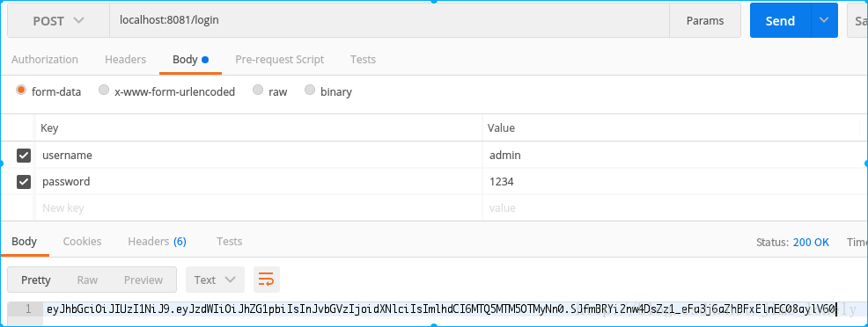The width and height of the screenshot is (868, 327).
Task: Open the Params button
Action: coord(705,20)
